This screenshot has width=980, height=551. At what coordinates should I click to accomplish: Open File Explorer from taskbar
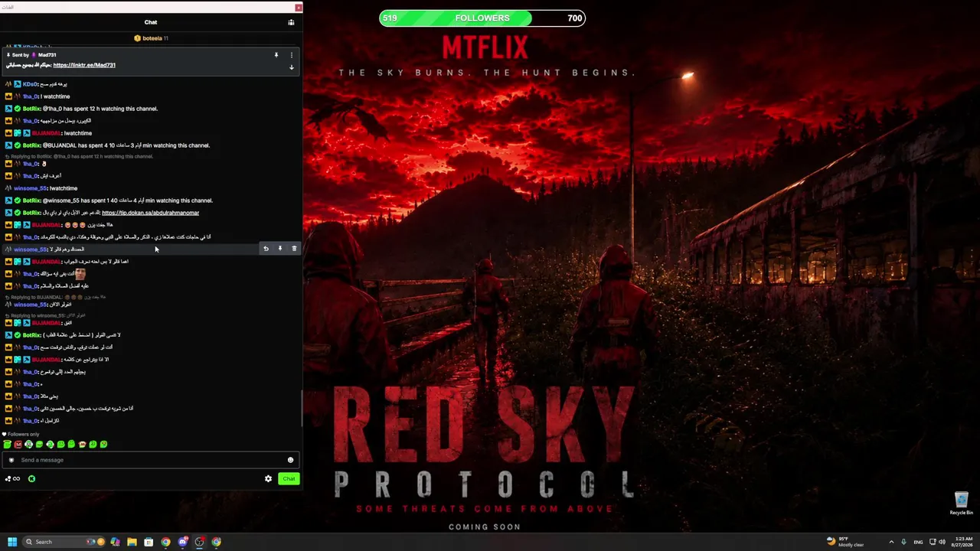point(132,542)
